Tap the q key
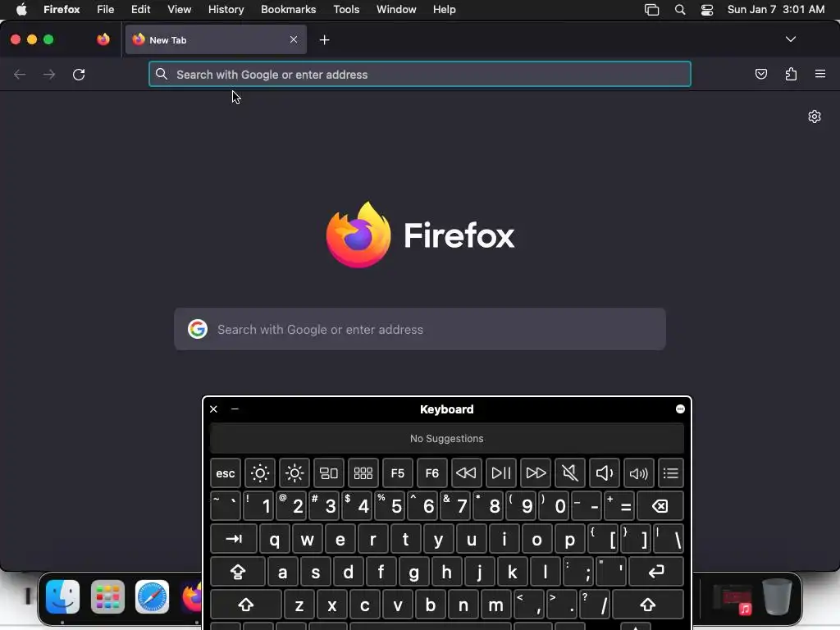Screen dimensions: 840x630 pos(274,538)
